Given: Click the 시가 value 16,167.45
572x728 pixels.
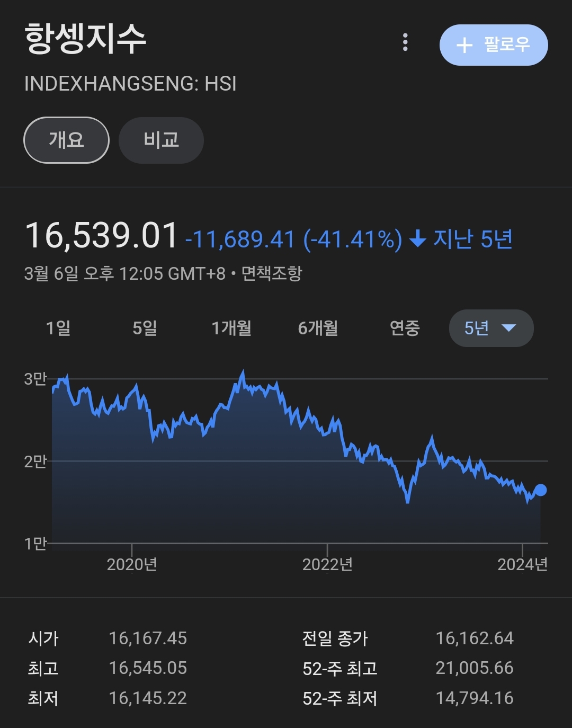Looking at the screenshot, I should pyautogui.click(x=148, y=638).
